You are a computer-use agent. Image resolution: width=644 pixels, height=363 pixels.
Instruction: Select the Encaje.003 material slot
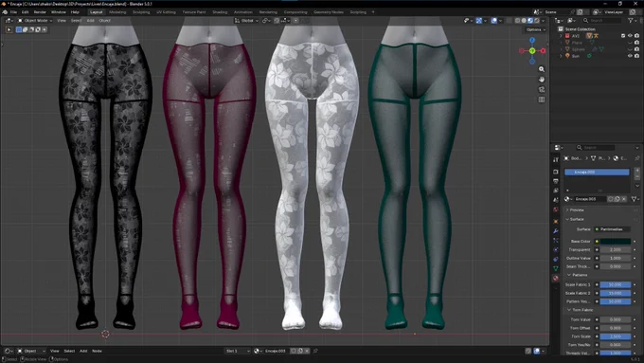pos(597,172)
